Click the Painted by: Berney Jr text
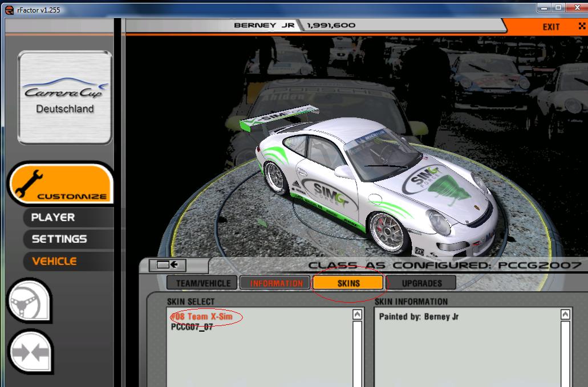This screenshot has height=387, width=588. coord(419,316)
